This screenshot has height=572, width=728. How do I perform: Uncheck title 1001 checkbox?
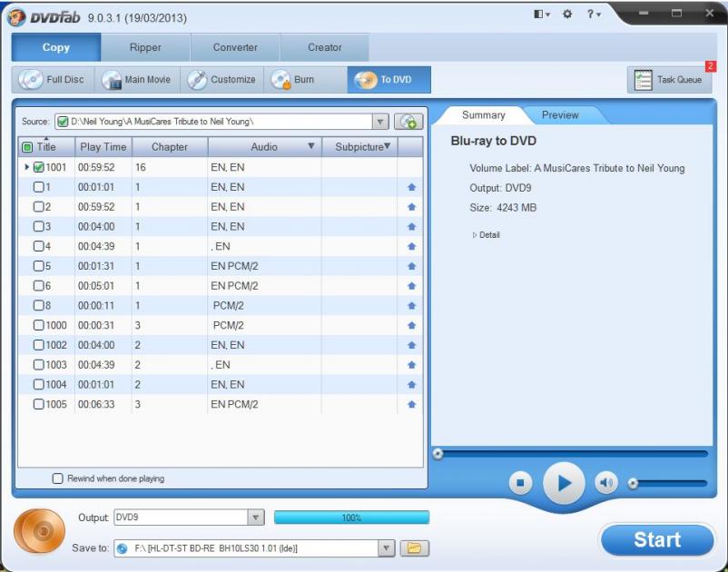[x=38, y=167]
